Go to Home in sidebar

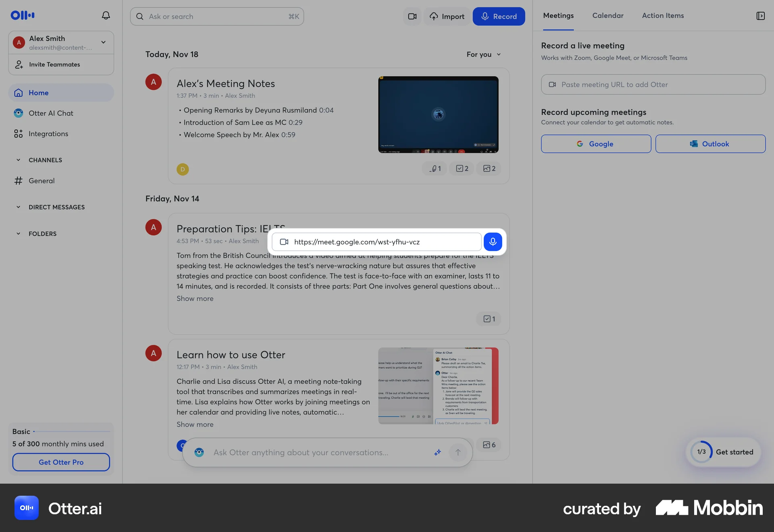pos(61,93)
